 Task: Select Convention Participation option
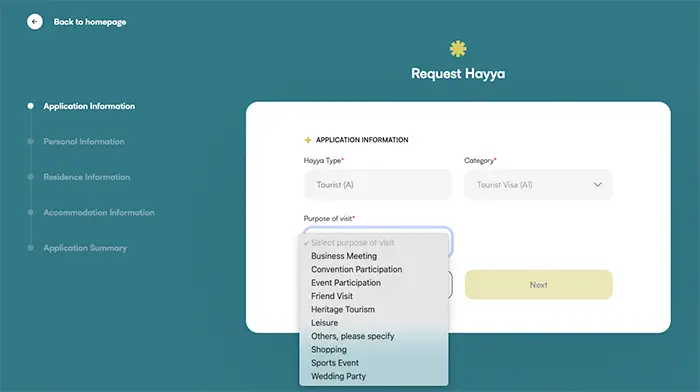[374, 269]
